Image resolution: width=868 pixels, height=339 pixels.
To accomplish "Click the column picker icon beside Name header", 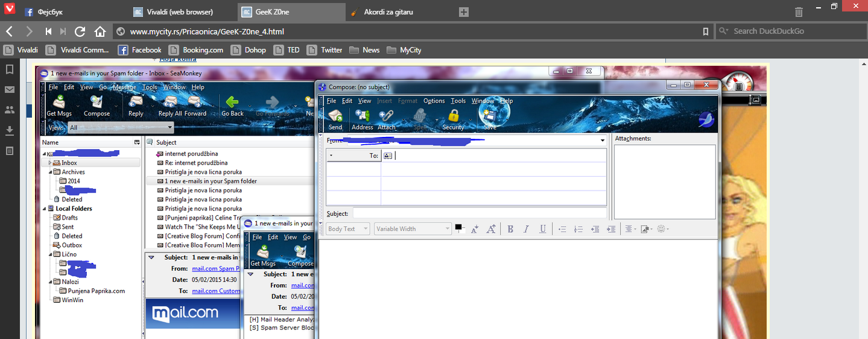I will pyautogui.click(x=136, y=142).
